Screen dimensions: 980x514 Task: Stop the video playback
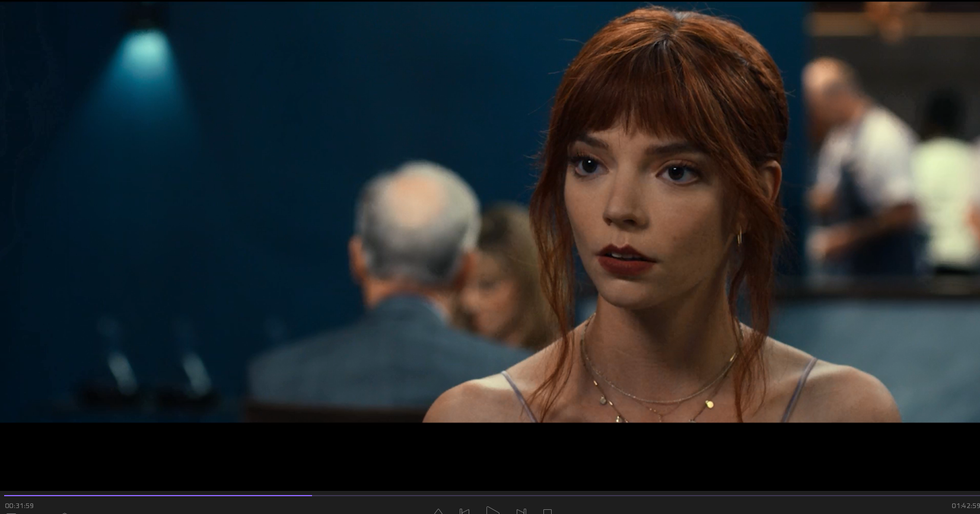(548, 512)
